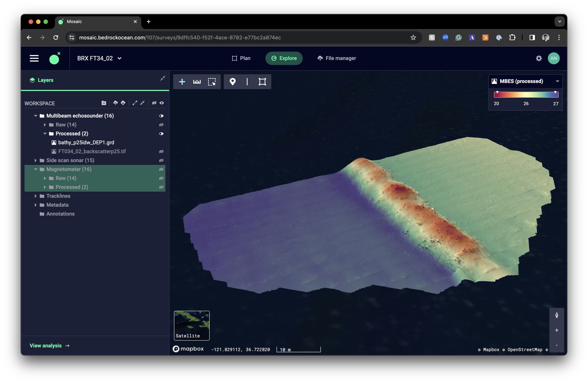Choose the polygon area drawing tool
Image resolution: width=588 pixels, height=383 pixels.
(x=262, y=82)
